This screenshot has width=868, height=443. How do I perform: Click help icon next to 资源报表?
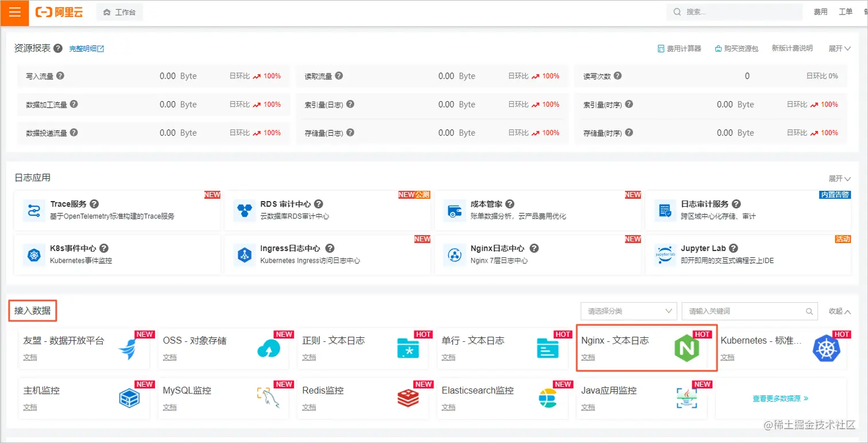(58, 48)
